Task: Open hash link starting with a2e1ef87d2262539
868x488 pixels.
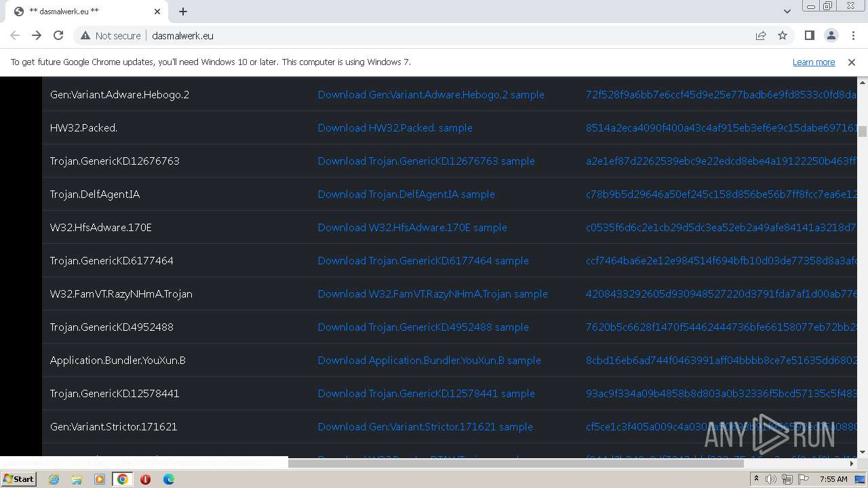Action: pyautogui.click(x=722, y=161)
